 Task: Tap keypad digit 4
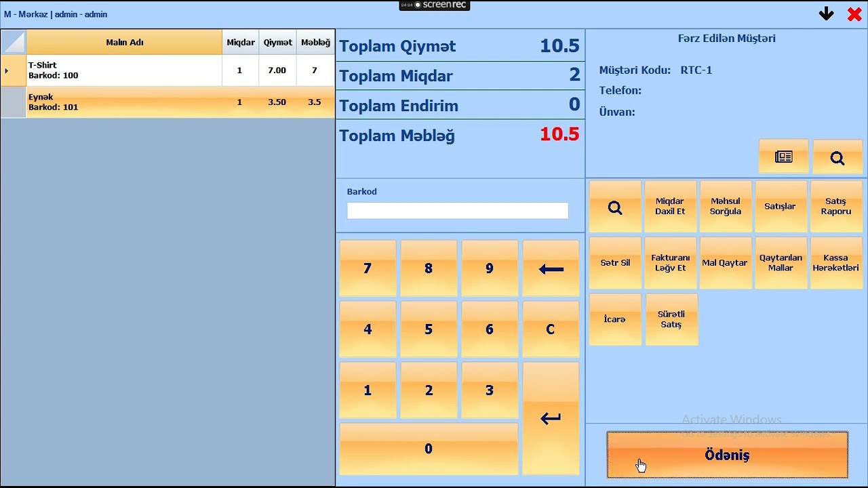tap(368, 329)
